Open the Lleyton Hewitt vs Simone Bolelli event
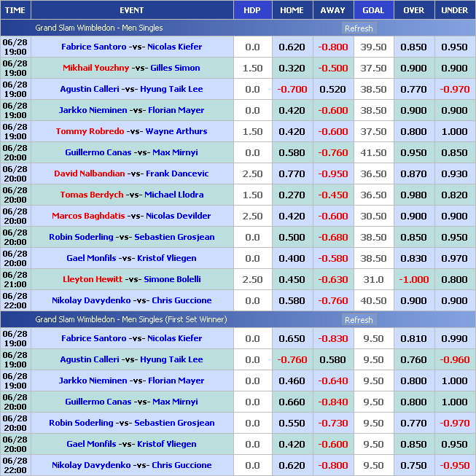The width and height of the screenshot is (476, 476). tap(131, 279)
